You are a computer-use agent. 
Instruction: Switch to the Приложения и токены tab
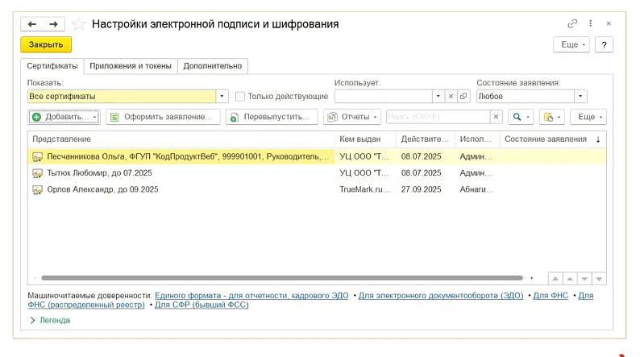[131, 66]
